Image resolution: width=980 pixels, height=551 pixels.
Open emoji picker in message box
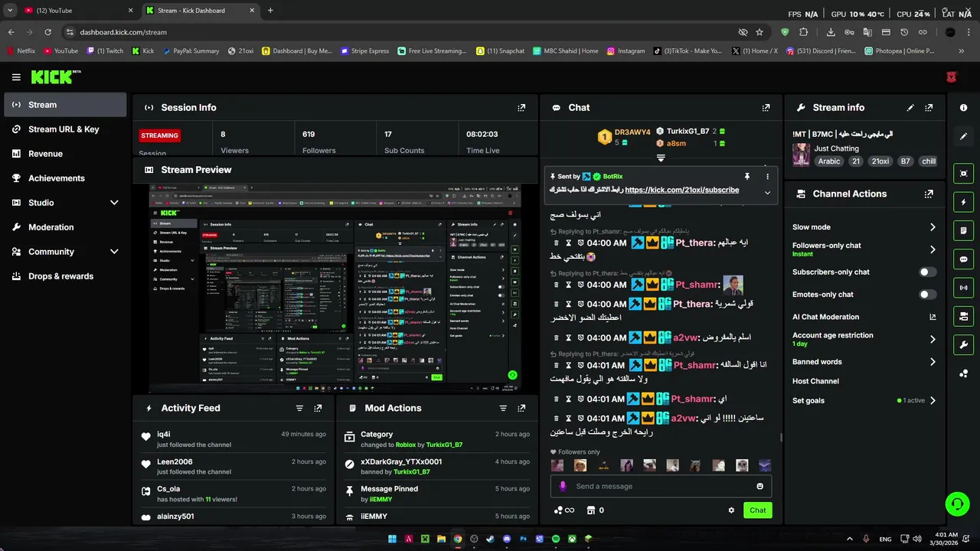(x=759, y=486)
